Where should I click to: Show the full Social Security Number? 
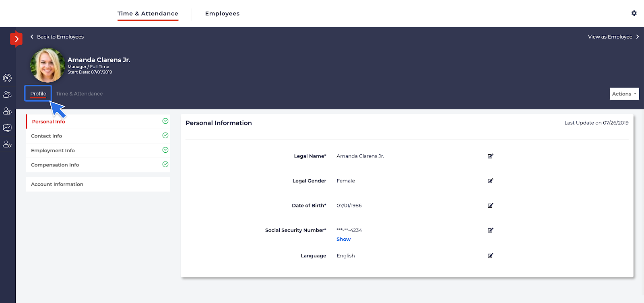[x=343, y=239]
